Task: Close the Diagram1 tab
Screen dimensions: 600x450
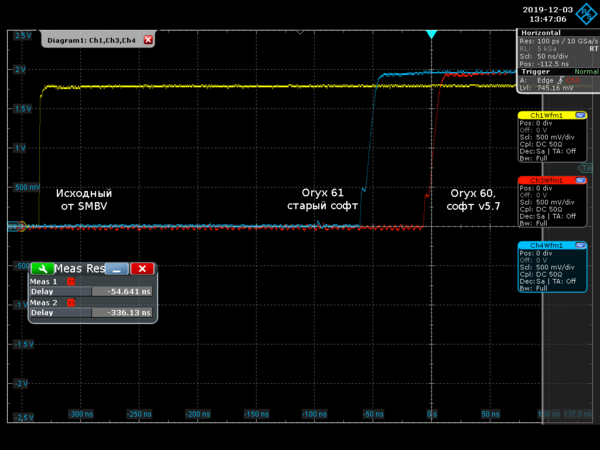Action: [x=149, y=40]
